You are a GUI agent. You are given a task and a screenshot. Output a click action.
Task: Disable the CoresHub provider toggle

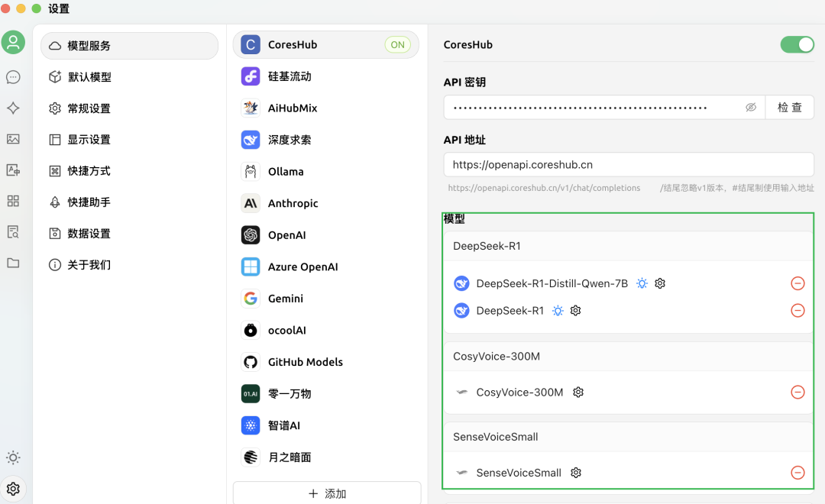[x=797, y=45]
